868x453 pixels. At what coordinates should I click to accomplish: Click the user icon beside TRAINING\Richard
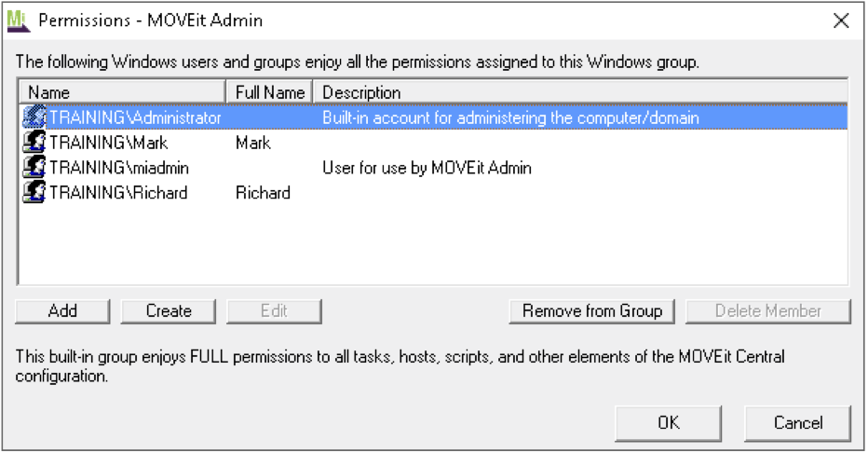click(34, 193)
